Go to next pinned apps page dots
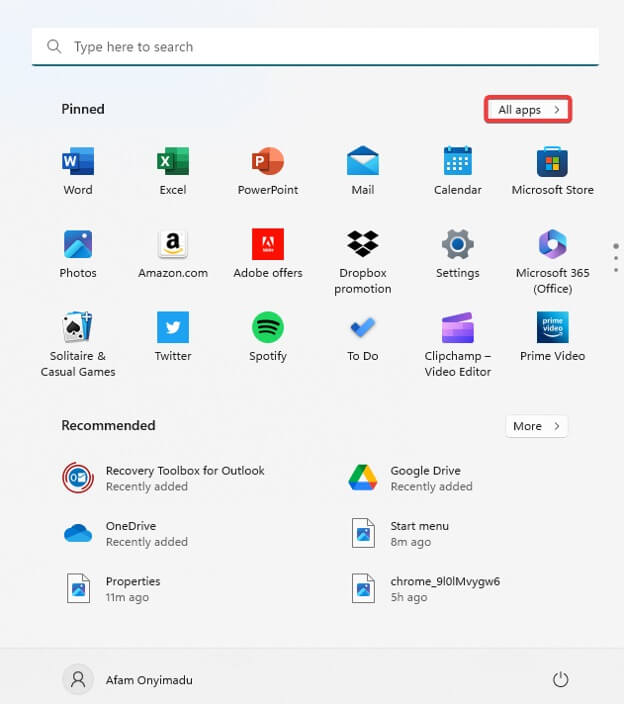The image size is (624, 704). pyautogui.click(x=616, y=258)
